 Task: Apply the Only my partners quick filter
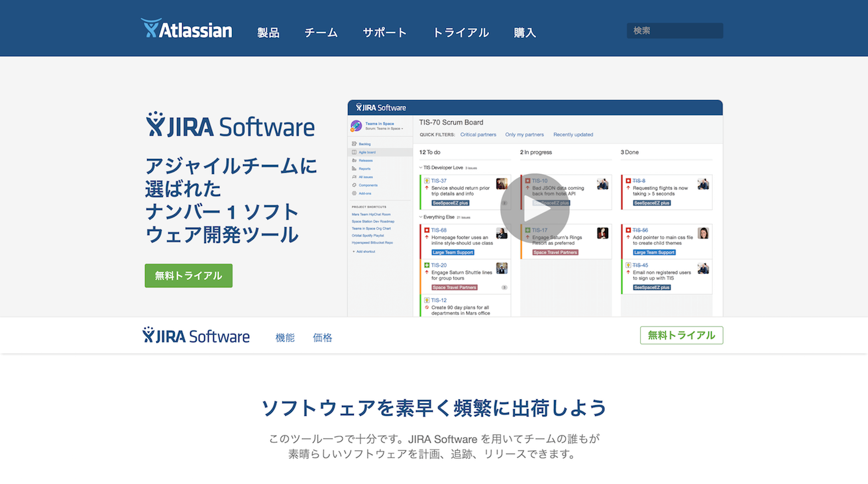pyautogui.click(x=525, y=134)
